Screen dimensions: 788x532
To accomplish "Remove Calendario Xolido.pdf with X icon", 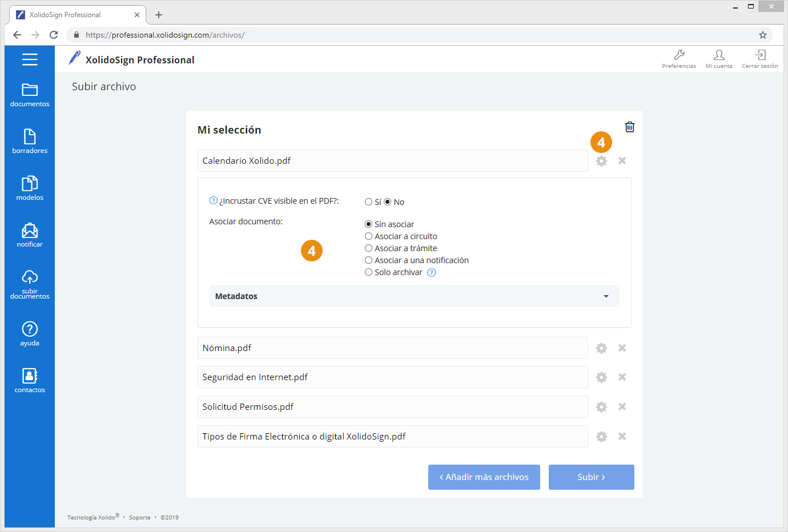I will click(x=622, y=160).
